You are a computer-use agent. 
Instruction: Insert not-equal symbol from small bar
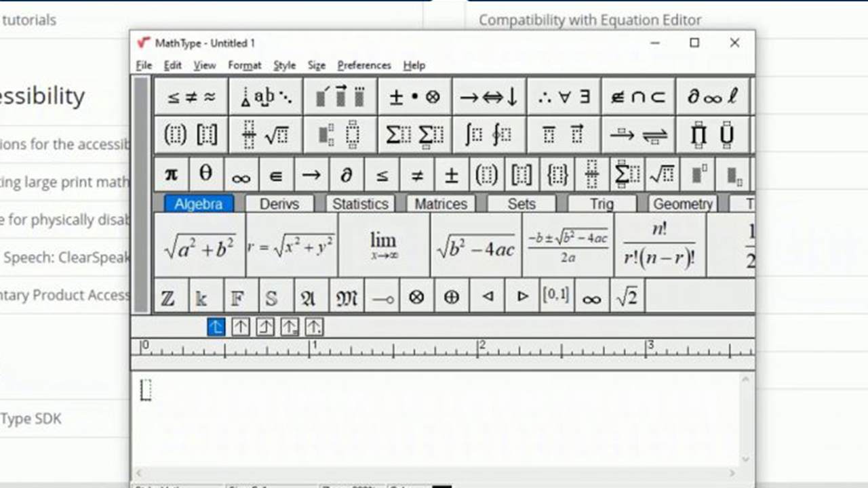417,175
